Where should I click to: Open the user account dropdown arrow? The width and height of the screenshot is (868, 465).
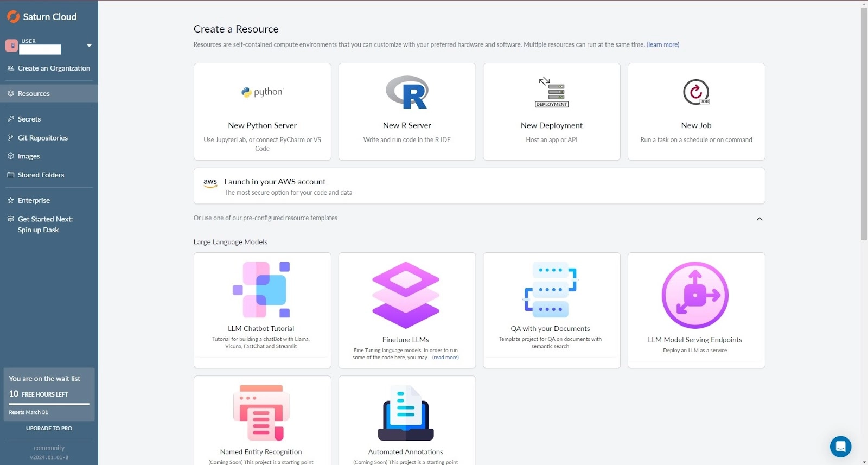coord(89,46)
